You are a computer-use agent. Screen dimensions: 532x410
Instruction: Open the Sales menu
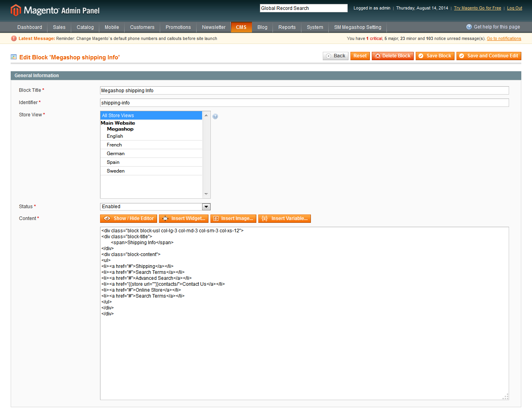(x=59, y=27)
